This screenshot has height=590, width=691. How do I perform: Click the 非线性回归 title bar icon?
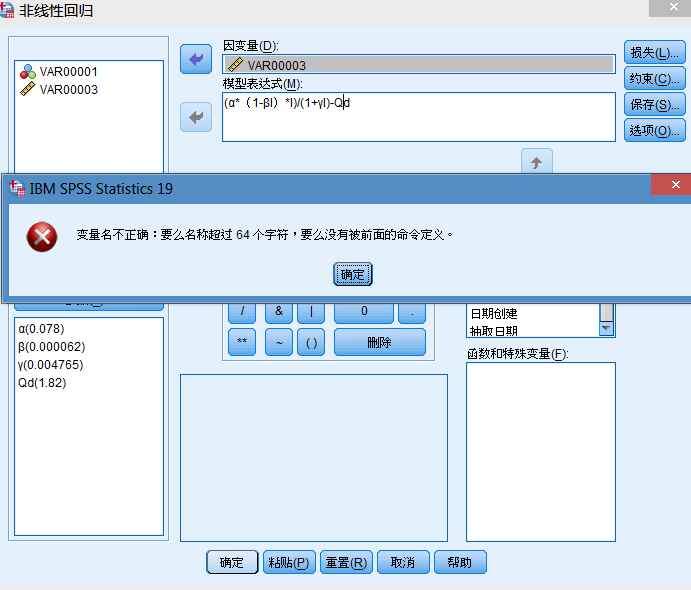pos(7,10)
